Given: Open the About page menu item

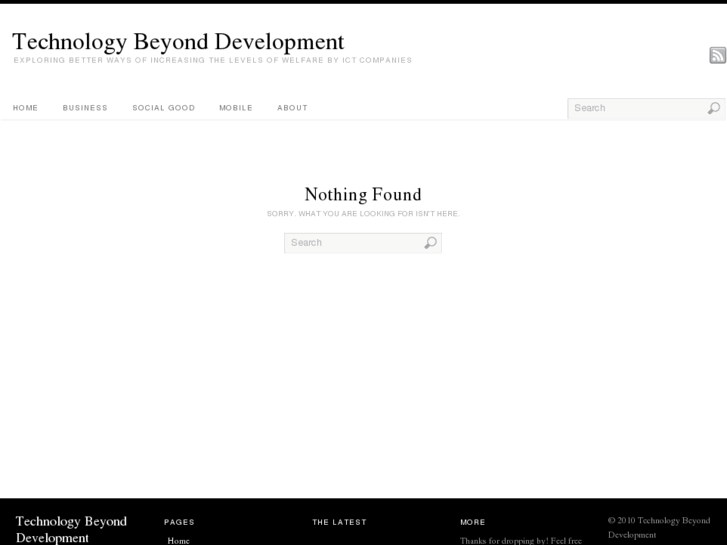Looking at the screenshot, I should (293, 108).
